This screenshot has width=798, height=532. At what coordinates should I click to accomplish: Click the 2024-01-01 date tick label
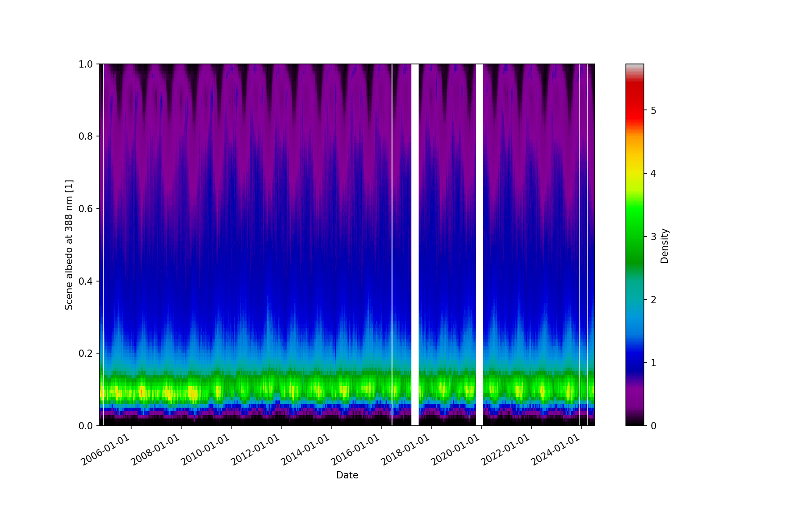coord(556,450)
